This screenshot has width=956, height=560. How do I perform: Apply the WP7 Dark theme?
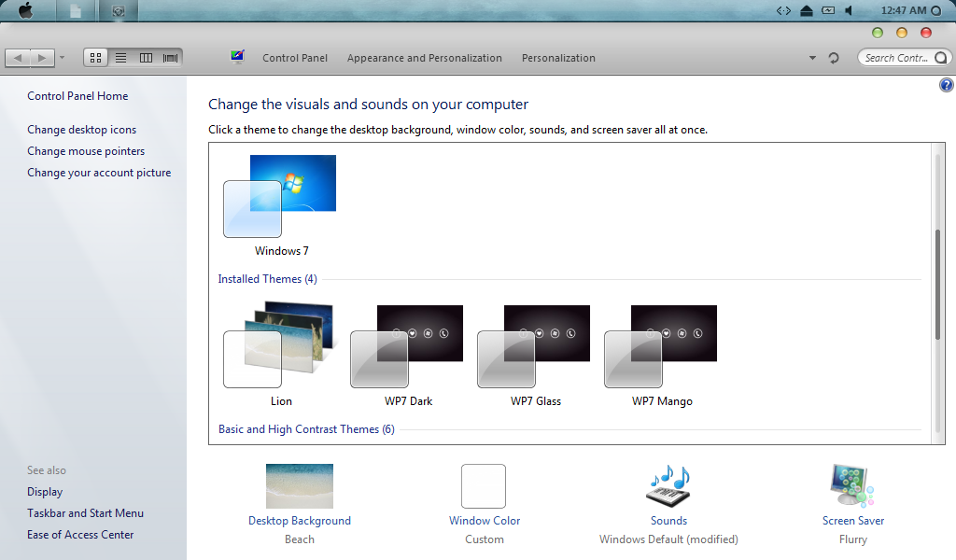(x=407, y=356)
